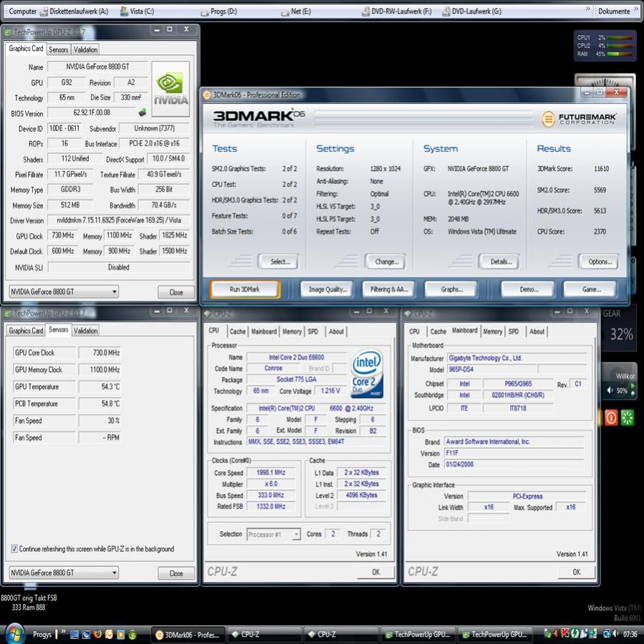Click the Core Speed 1998.1 MHz value in CPU-Z
This screenshot has width=644, height=644.
coord(271,473)
